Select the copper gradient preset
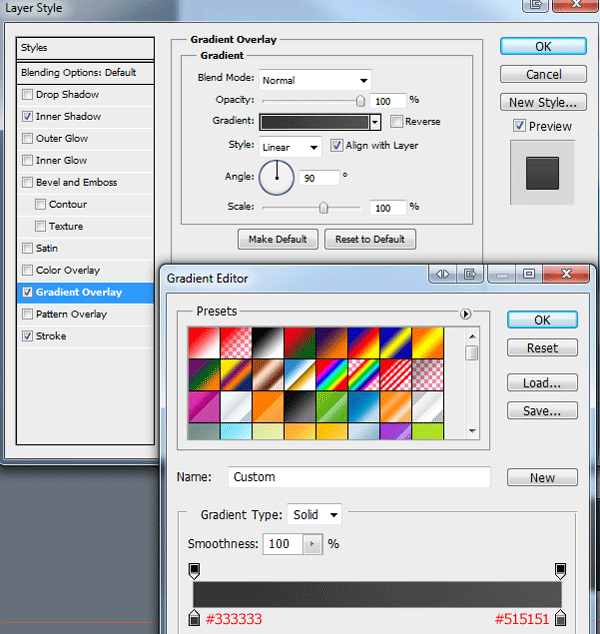Image resolution: width=600 pixels, height=634 pixels. click(x=268, y=375)
